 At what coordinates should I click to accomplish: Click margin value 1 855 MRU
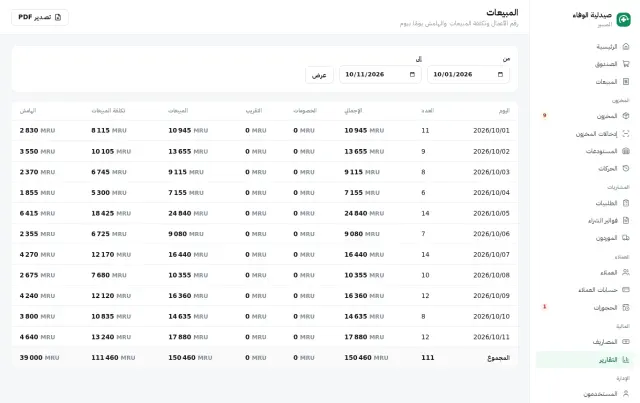tap(37, 193)
